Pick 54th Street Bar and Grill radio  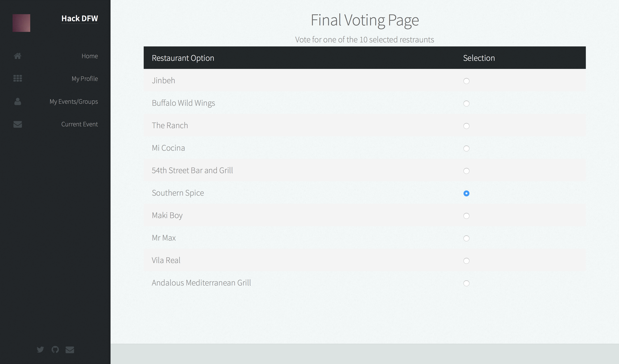pyautogui.click(x=466, y=171)
